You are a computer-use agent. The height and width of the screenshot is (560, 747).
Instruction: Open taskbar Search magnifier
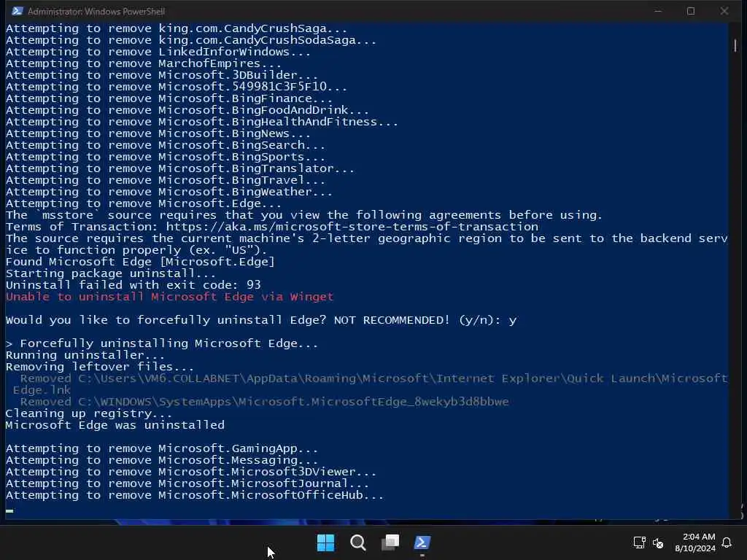click(357, 542)
